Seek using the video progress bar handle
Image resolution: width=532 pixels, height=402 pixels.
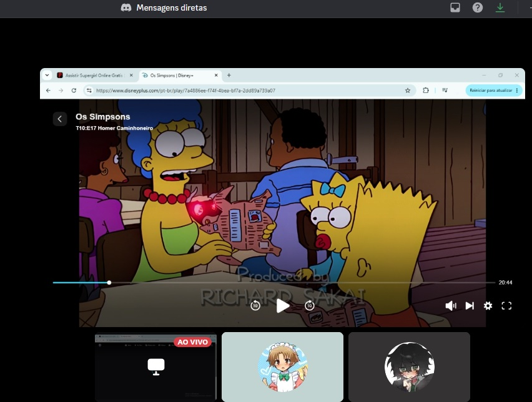[109, 283]
